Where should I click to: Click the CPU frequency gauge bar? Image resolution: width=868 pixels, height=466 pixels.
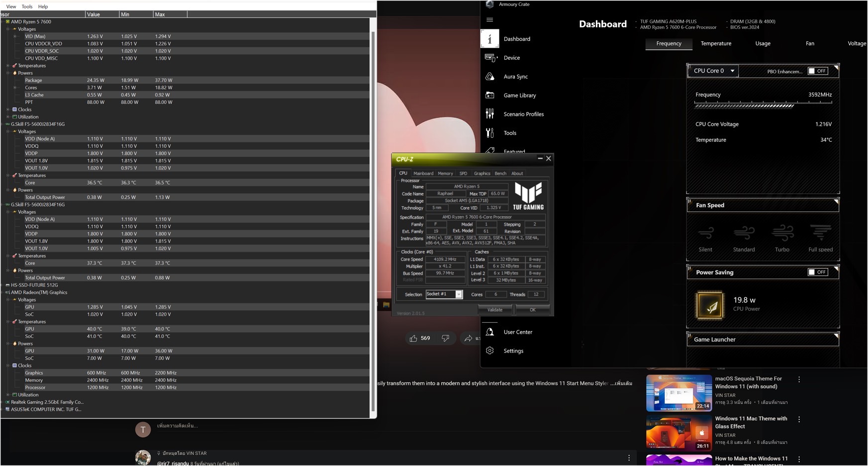point(763,104)
